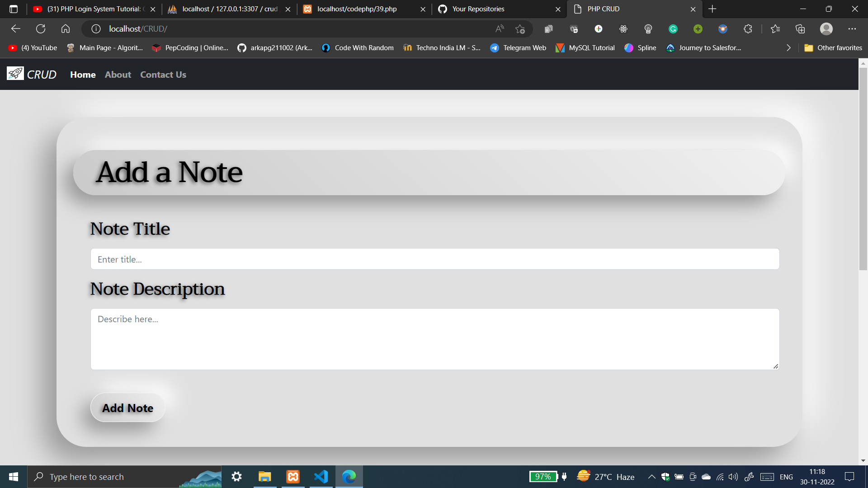Switch to the Your Repositories tab

pos(478,9)
